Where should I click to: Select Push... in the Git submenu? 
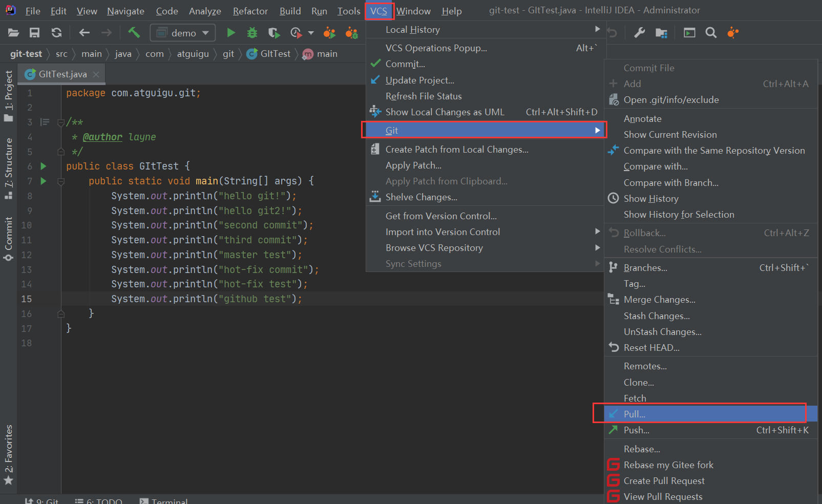pos(711,430)
